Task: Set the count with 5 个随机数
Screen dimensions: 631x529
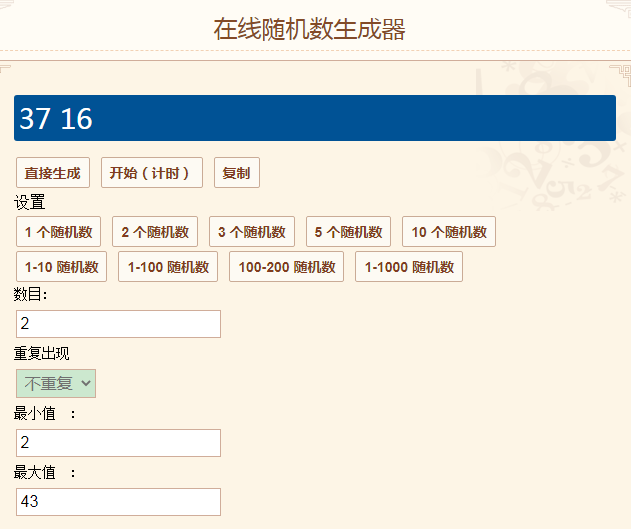Action: point(348,232)
